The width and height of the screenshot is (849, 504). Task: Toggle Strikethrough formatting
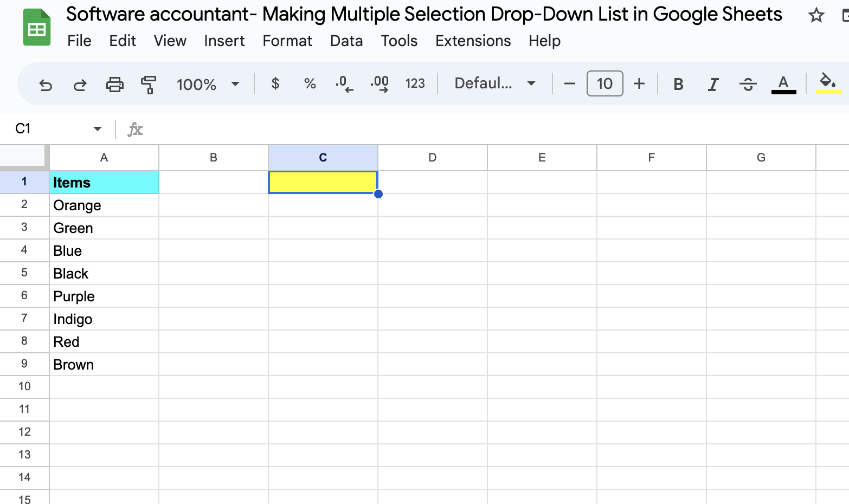coord(748,84)
